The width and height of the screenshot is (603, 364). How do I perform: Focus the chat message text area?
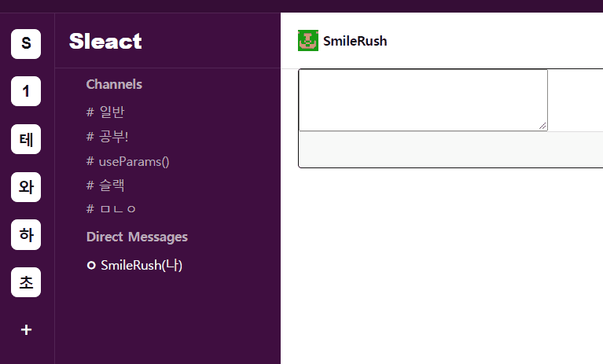(423, 100)
